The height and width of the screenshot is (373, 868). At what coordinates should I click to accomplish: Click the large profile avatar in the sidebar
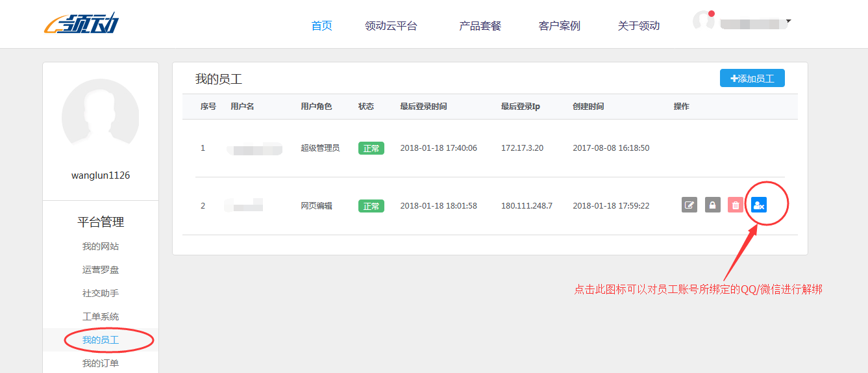(101, 118)
